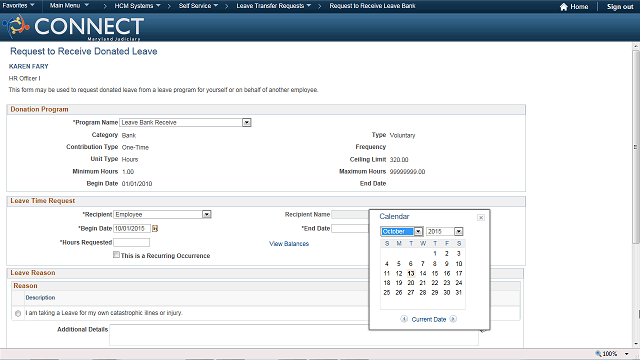Open calendar picker beside Begin Date
This screenshot has width=640, height=360.
[x=155, y=229]
